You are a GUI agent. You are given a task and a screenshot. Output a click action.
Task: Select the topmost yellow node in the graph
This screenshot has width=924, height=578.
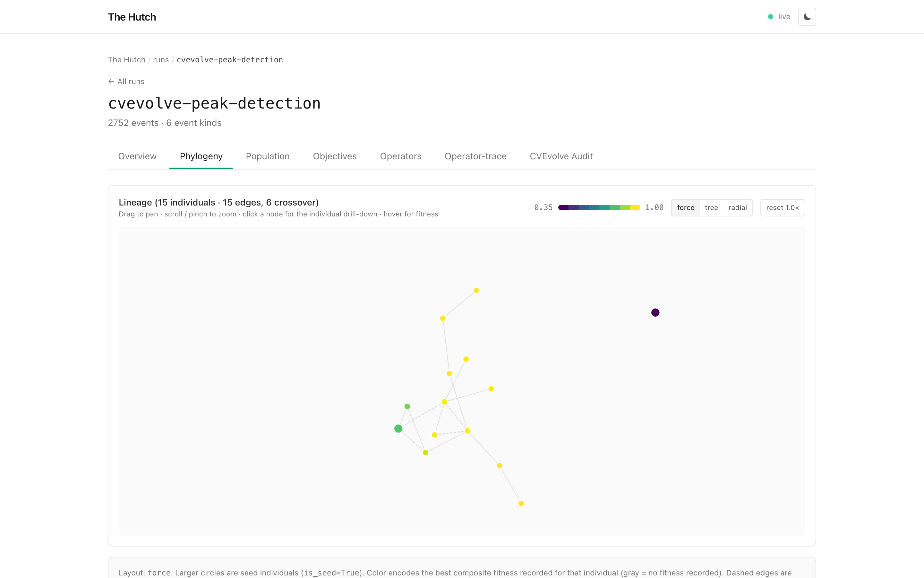pos(476,291)
